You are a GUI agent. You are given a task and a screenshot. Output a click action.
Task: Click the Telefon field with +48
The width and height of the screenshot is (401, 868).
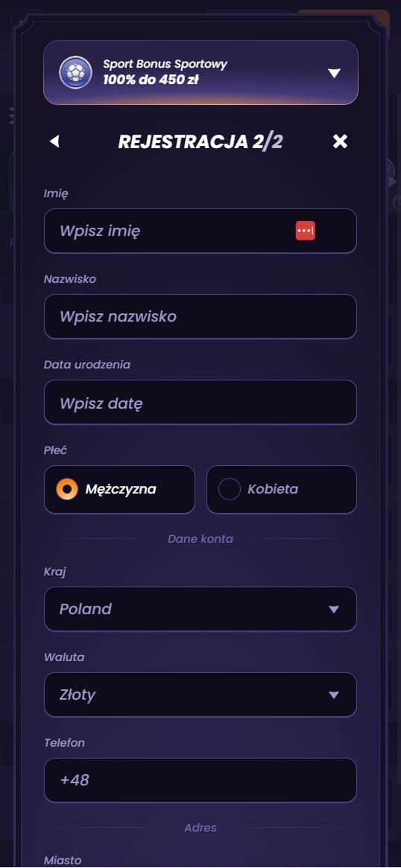pyautogui.click(x=200, y=780)
